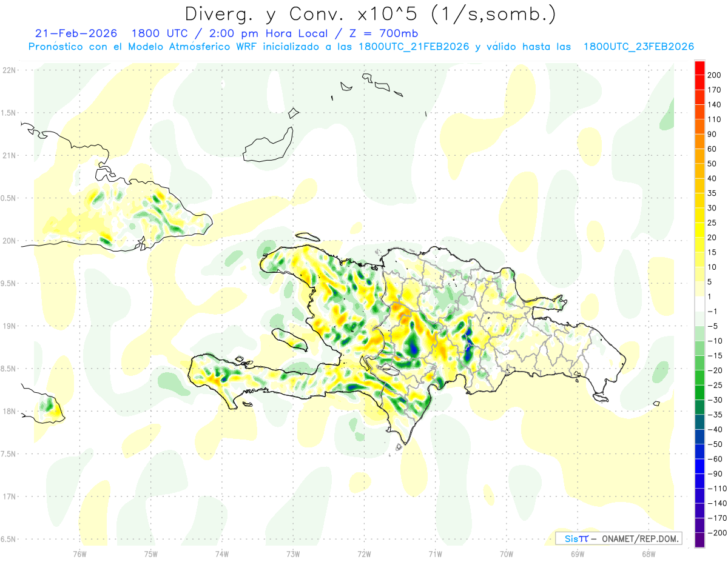Screen dimensions: 728x562
Task: Click the '70W' longitude label
Action: click(506, 554)
